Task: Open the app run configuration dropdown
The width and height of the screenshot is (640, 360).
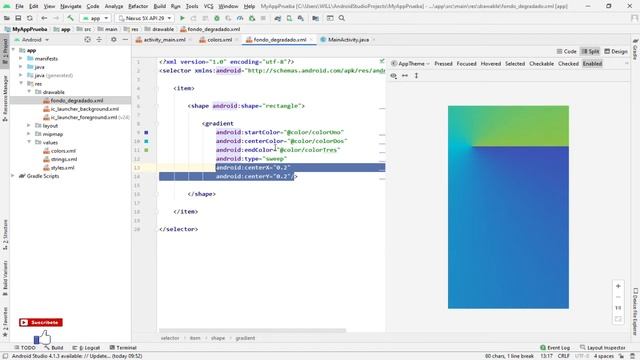Action: (x=96, y=18)
